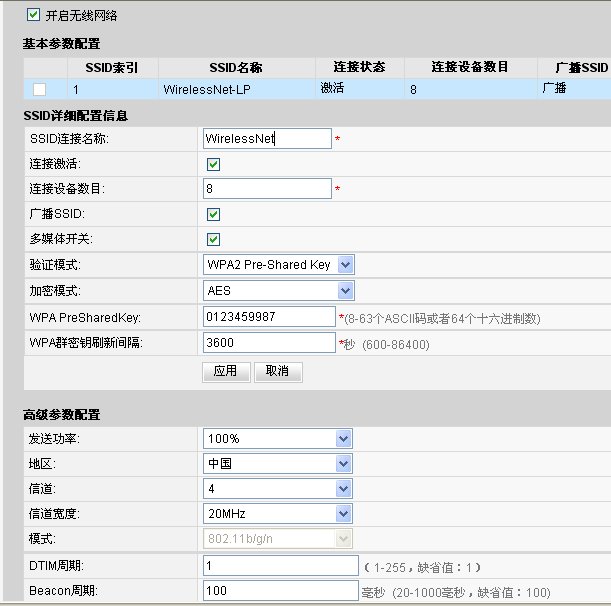
Task: Toggle the 广播SSID checkbox
Action: (213, 214)
